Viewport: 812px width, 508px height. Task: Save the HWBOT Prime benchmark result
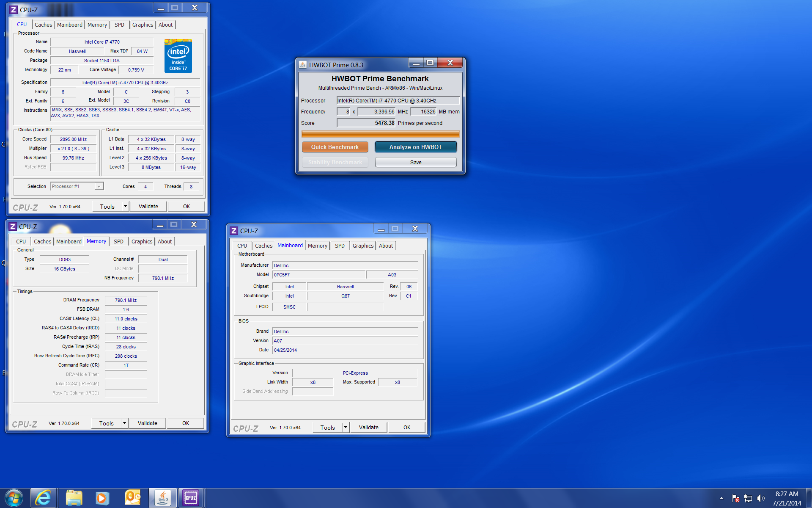click(416, 162)
